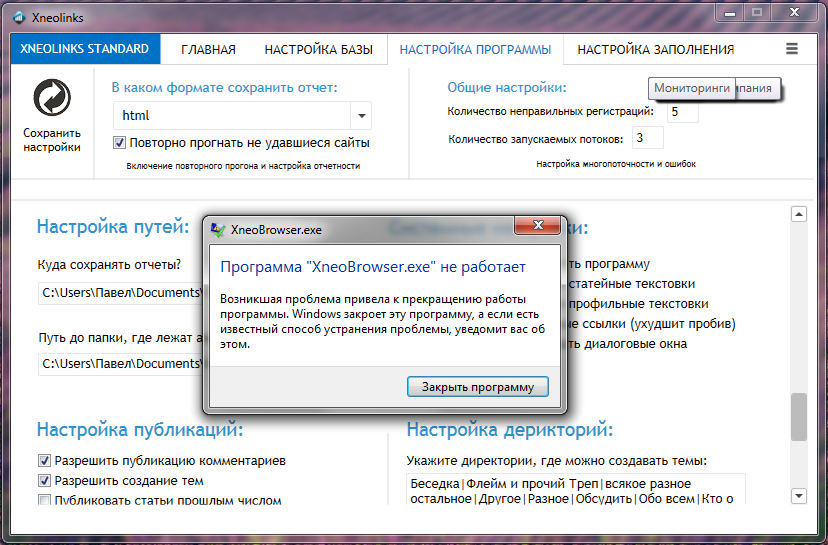Viewport: 828px width, 545px height.
Task: Click the incorrect registrations count field
Action: click(x=682, y=112)
